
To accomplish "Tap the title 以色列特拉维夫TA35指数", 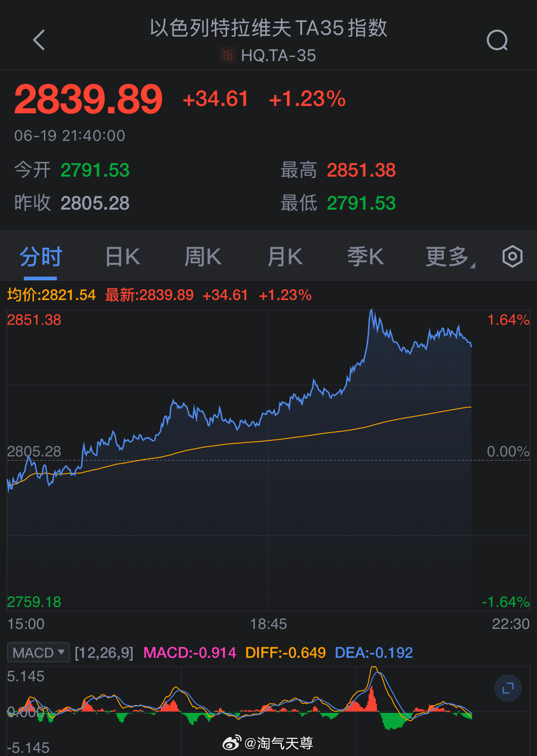I will coord(268,28).
